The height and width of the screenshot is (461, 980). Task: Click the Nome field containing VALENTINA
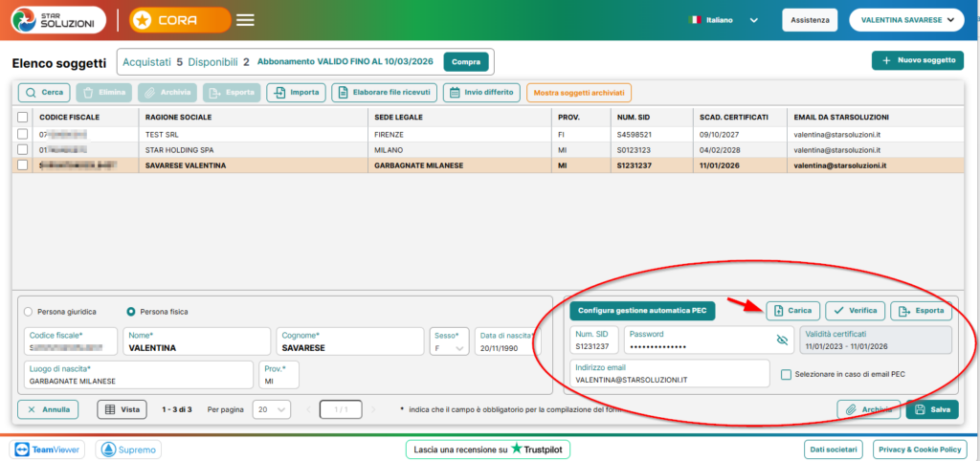196,341
